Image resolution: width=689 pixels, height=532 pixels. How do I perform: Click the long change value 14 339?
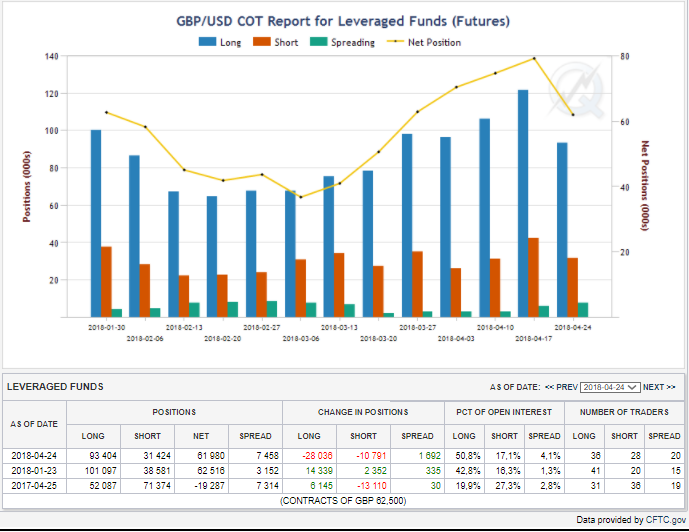(319, 470)
